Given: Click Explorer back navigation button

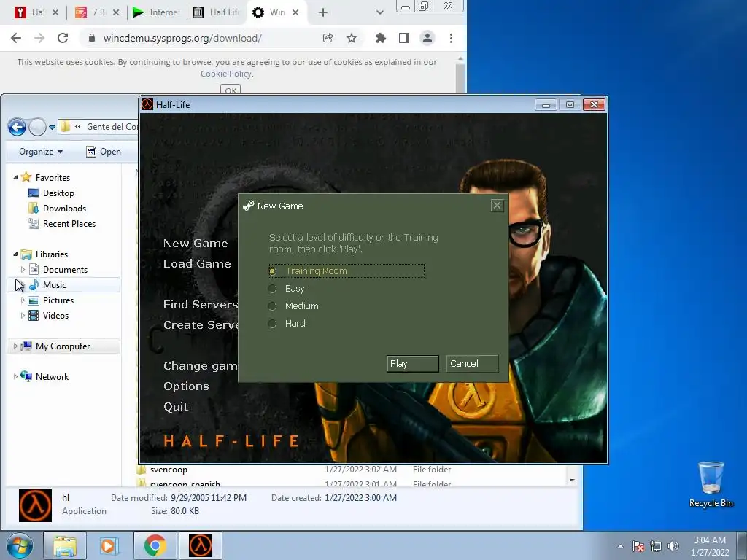Looking at the screenshot, I should [x=18, y=127].
